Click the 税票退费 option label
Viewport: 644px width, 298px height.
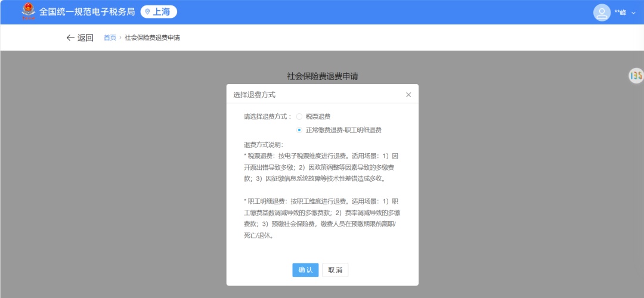(x=318, y=117)
